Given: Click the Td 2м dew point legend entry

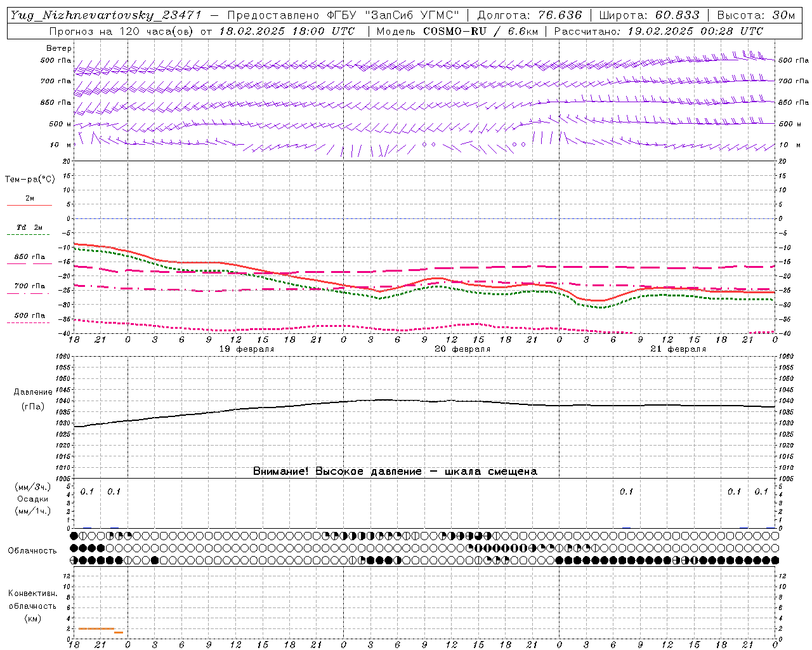Looking at the screenshot, I should tap(29, 227).
